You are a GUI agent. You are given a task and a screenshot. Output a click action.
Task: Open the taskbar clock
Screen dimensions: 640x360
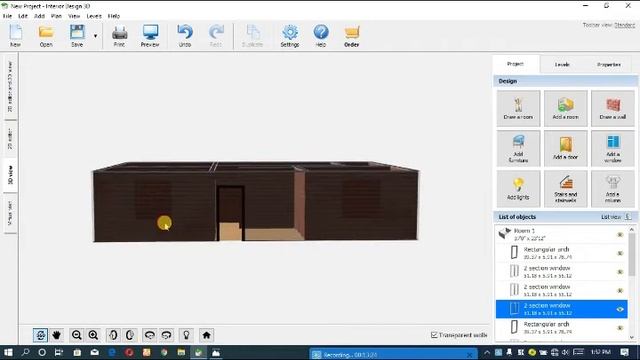coord(601,352)
